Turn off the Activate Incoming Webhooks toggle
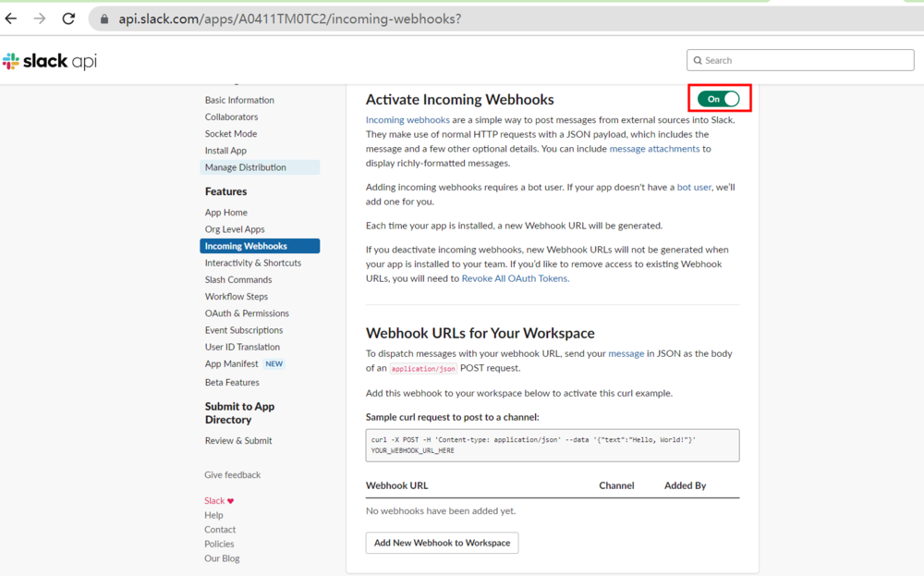The image size is (924, 576). (x=719, y=99)
